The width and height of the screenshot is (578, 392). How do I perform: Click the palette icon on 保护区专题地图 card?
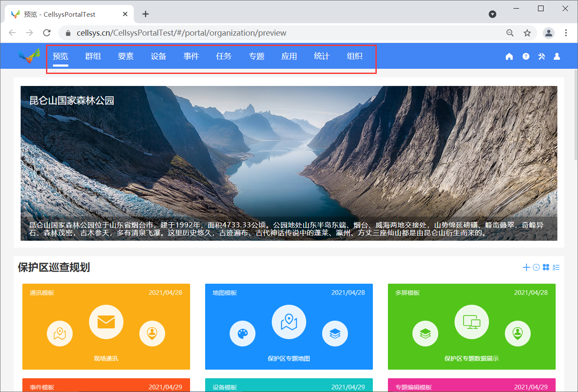[243, 334]
